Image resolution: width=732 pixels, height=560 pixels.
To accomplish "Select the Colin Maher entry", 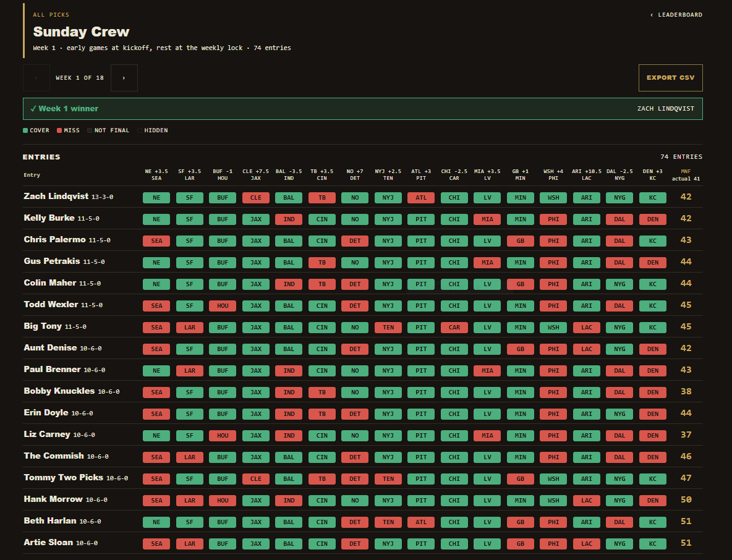I will pos(50,283).
